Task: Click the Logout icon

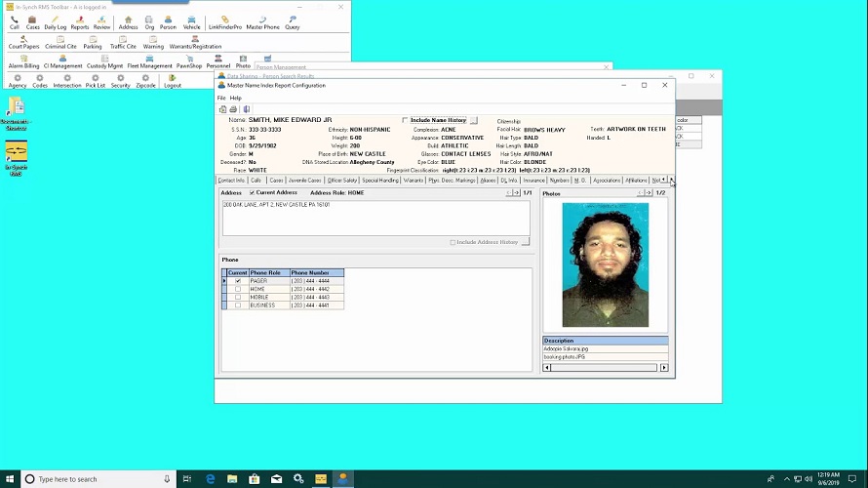Action: (173, 80)
